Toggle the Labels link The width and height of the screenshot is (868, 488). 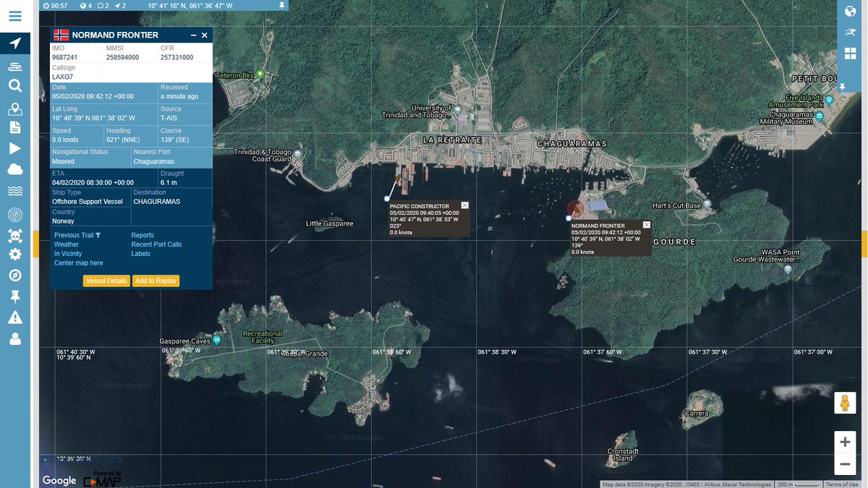coord(141,254)
